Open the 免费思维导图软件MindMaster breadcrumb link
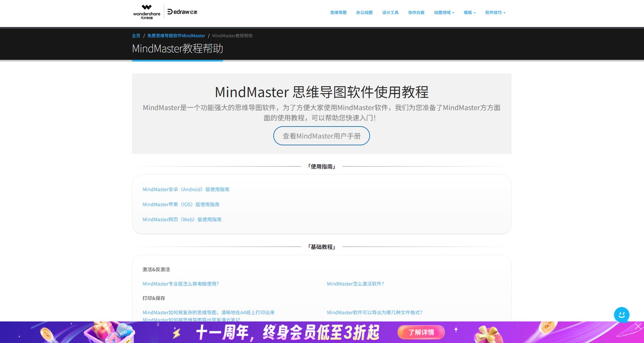This screenshot has width=644, height=343. (176, 36)
